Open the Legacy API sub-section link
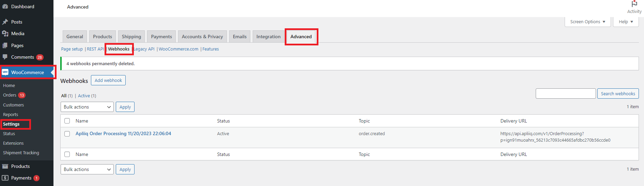644x186 pixels. 144,49
